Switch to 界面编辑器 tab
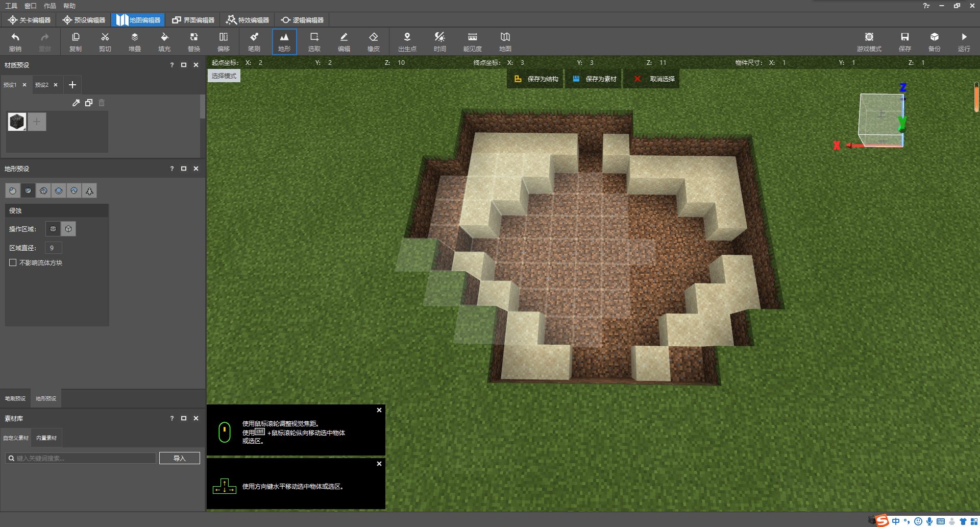 click(193, 20)
